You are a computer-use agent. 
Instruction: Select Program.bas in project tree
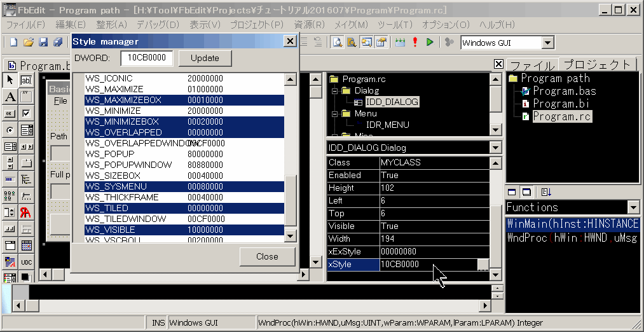[x=565, y=91]
